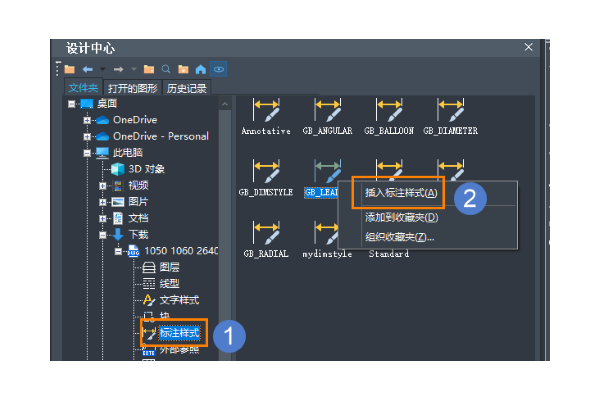Image resolution: width=600 pixels, height=400 pixels.
Task: Click the 视频 film icon
Action: pos(118,186)
